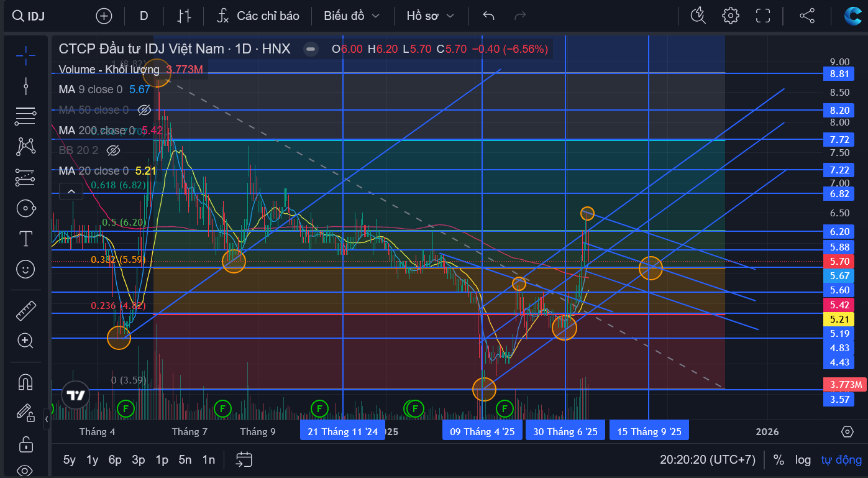Undo the last chart action
This screenshot has height=478, width=868.
pyautogui.click(x=489, y=16)
